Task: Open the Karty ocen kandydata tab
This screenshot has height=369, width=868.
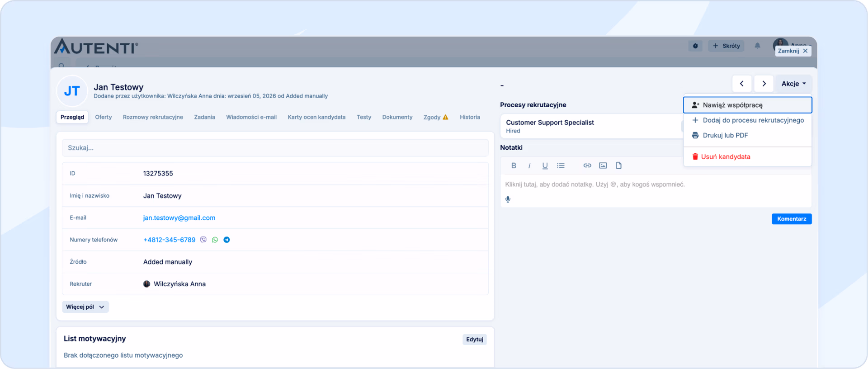Action: (x=316, y=117)
